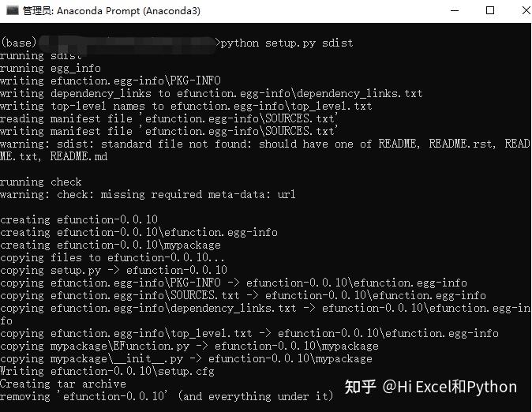Close the Anaconda Prompt window

[x=526, y=10]
